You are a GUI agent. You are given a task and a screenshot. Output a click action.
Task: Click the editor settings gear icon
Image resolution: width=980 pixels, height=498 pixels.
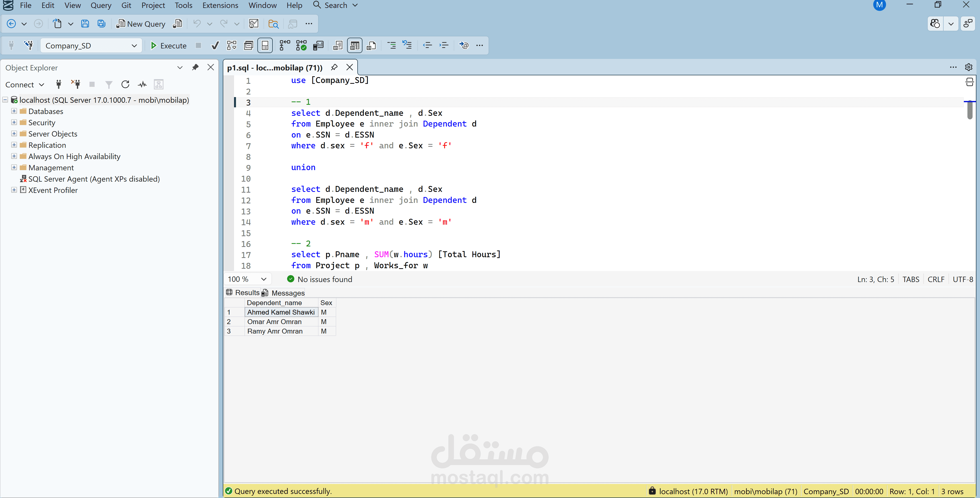point(968,67)
